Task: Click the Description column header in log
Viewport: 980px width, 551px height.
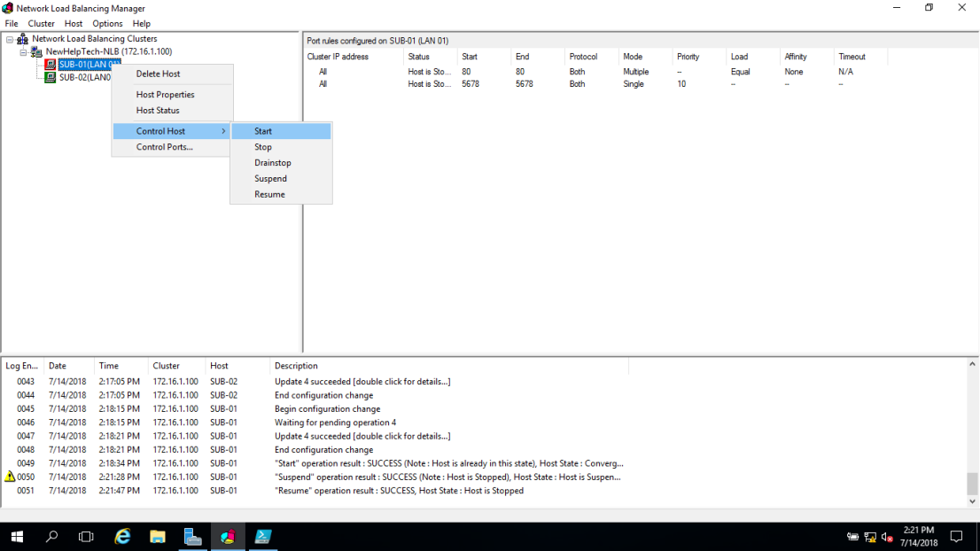Action: (x=448, y=366)
